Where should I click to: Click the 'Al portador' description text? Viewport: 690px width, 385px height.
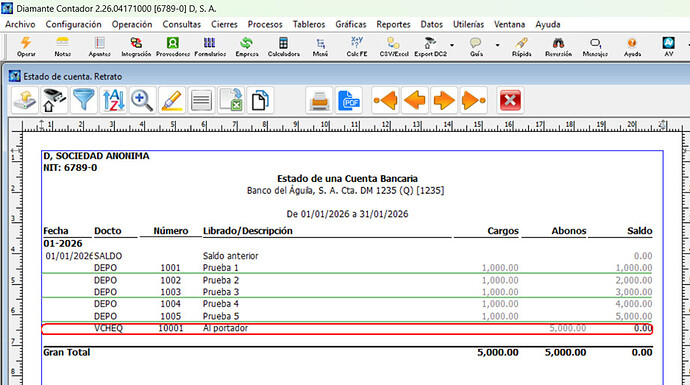225,328
